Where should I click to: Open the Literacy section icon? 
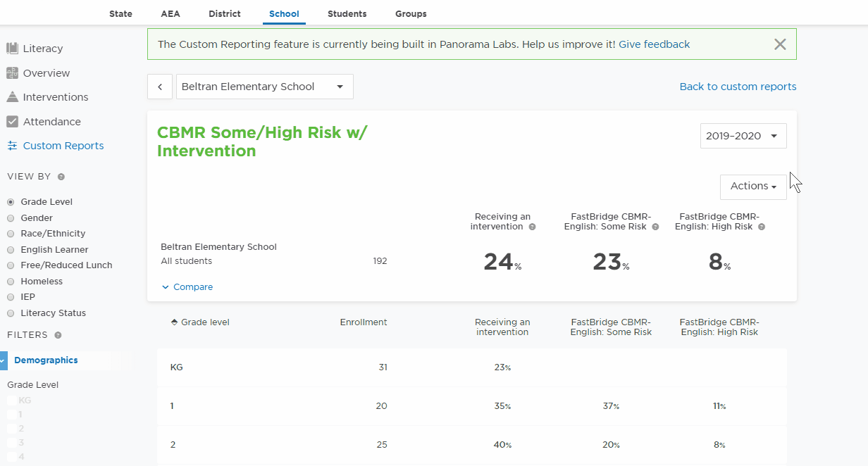(12, 49)
